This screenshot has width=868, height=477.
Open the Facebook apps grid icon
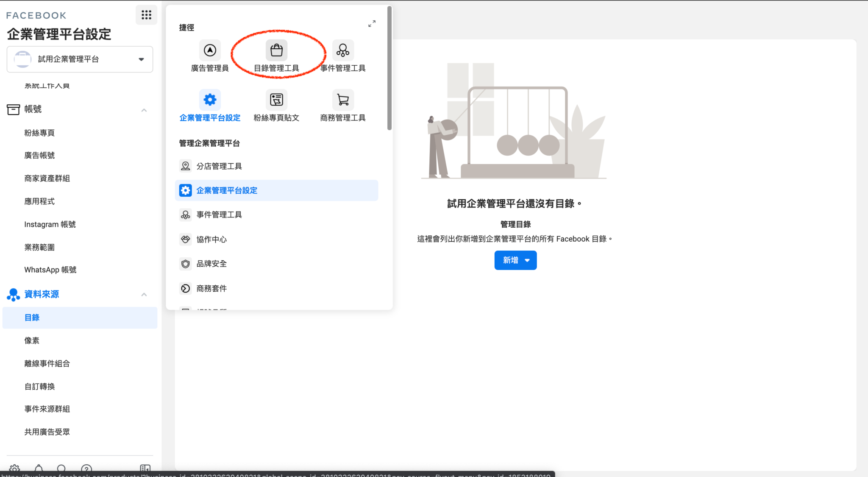[x=146, y=15]
